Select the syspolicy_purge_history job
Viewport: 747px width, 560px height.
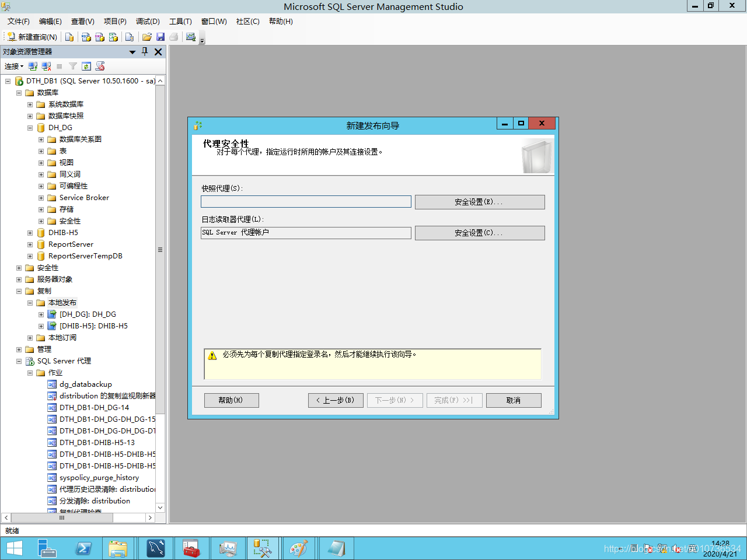pyautogui.click(x=99, y=478)
